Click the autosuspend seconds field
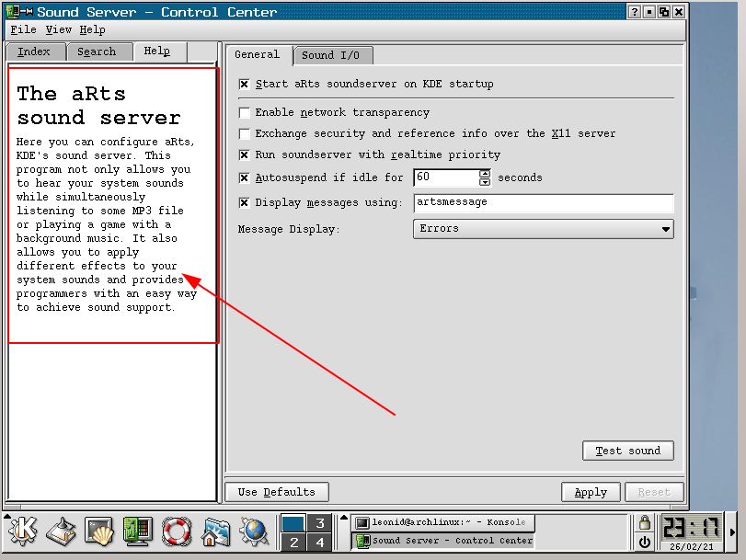The width and height of the screenshot is (746, 560). (x=446, y=177)
